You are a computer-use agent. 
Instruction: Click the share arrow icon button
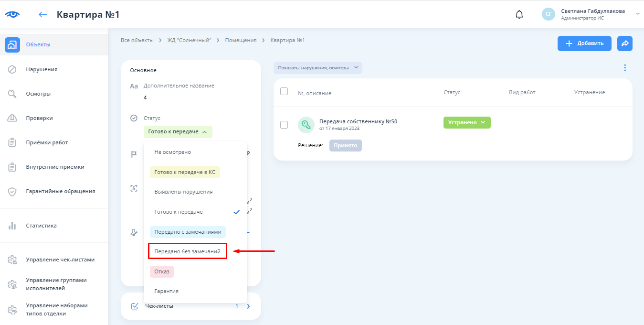click(x=624, y=43)
